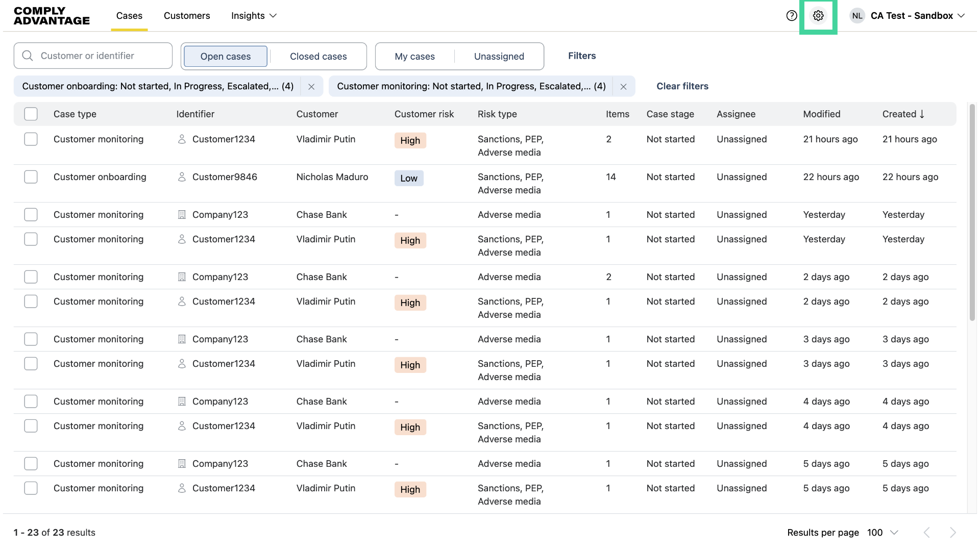Open the settings gear icon
This screenshot has width=980, height=551.
click(x=819, y=16)
